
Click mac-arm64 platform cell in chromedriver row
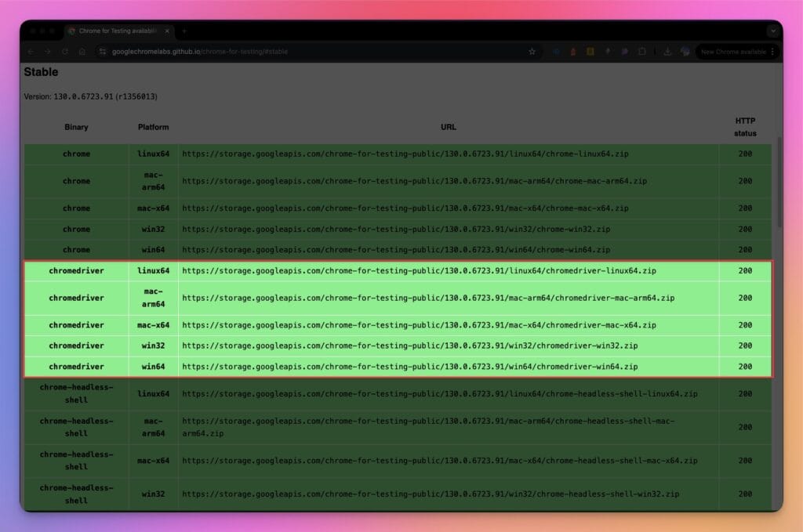153,298
